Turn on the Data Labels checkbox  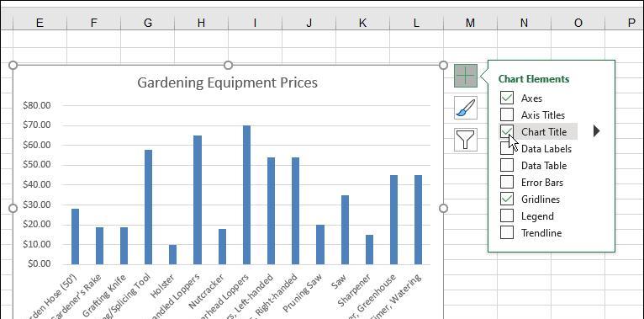point(507,148)
